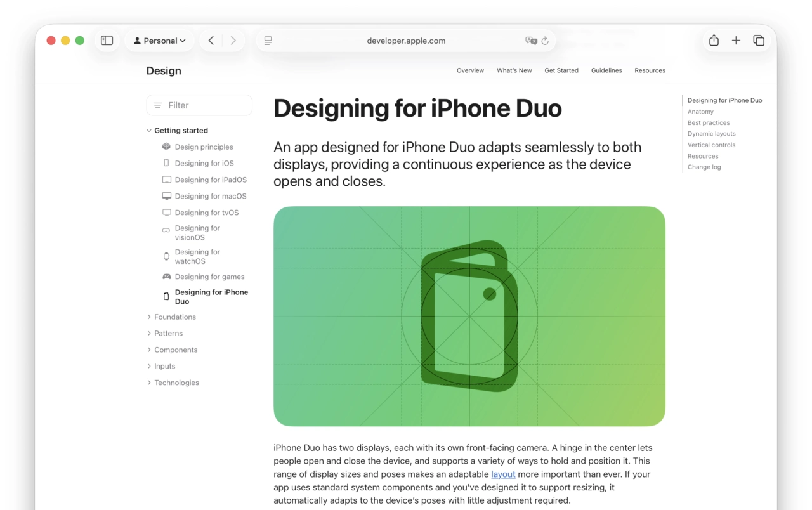Click the macOS desktop icon

click(x=166, y=196)
